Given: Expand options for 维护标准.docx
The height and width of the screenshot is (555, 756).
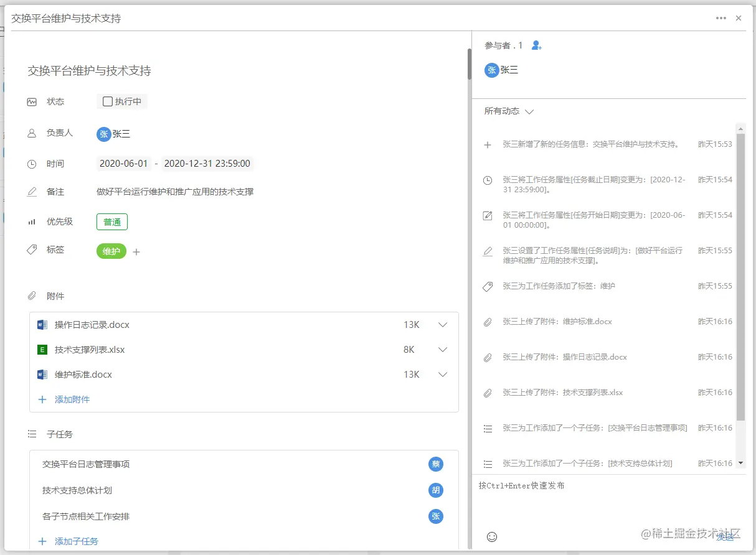Looking at the screenshot, I should pos(443,375).
